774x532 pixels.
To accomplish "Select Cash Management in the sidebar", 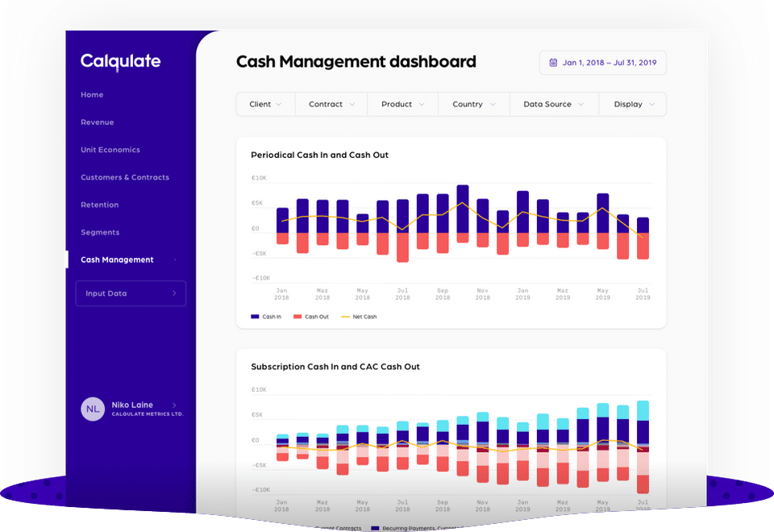I will [x=117, y=260].
